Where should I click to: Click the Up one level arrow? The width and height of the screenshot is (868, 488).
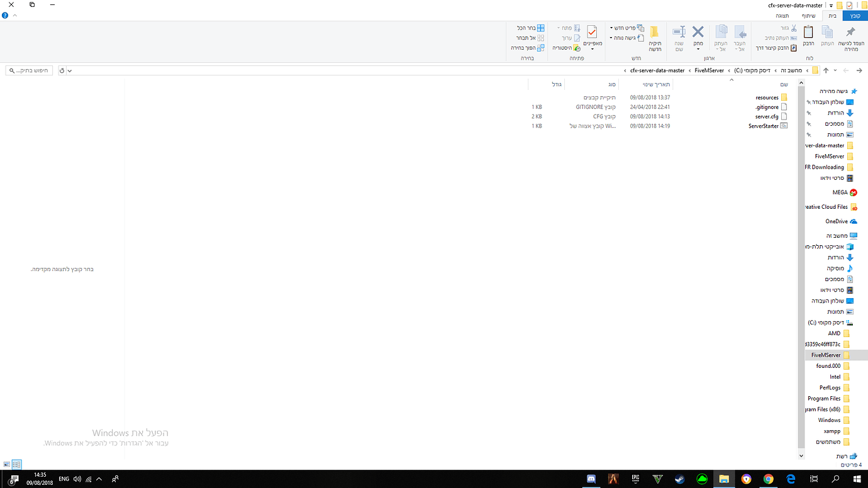[826, 70]
